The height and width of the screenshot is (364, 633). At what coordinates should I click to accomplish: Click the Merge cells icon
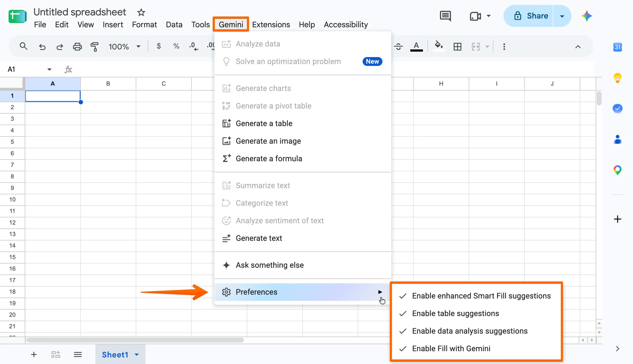[x=476, y=46]
